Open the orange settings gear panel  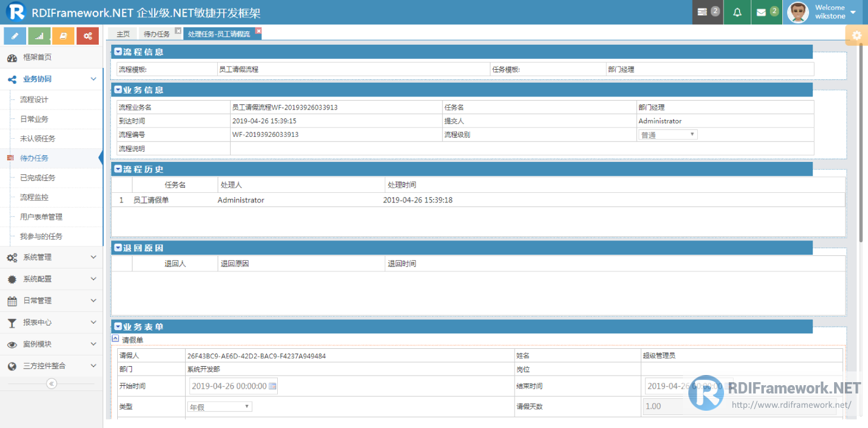click(857, 36)
